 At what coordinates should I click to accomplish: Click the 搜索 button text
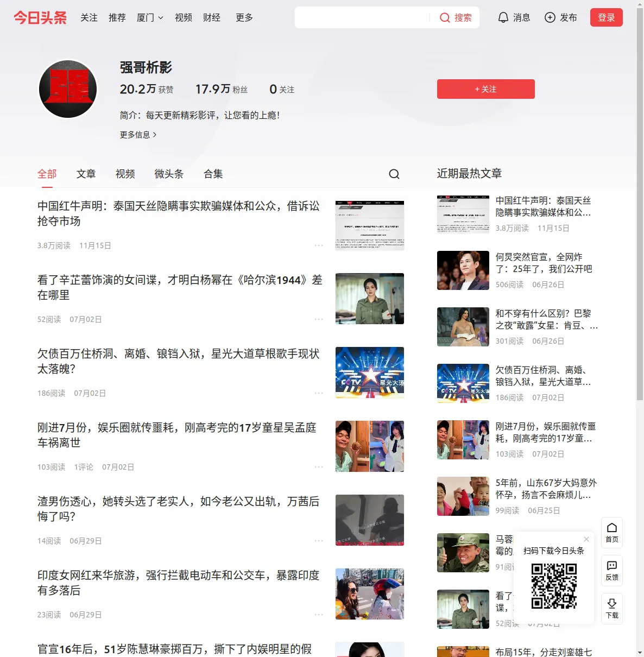pos(463,18)
